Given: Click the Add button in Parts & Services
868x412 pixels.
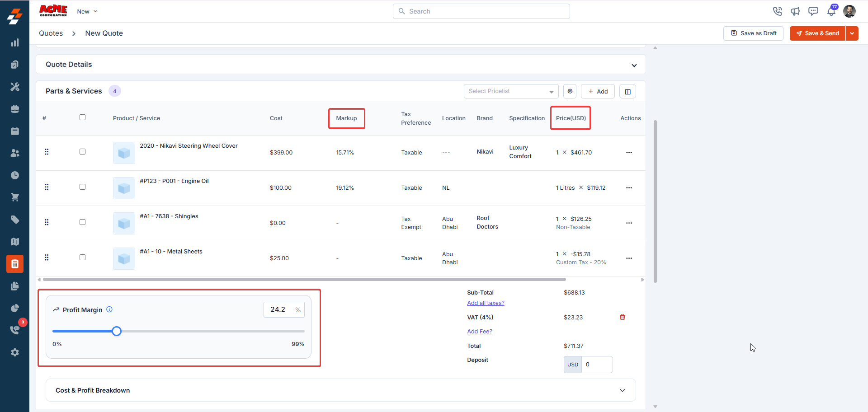Looking at the screenshot, I should (x=598, y=91).
